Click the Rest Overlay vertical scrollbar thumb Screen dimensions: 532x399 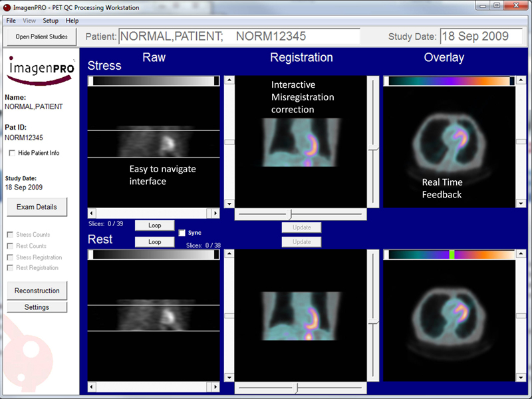pyautogui.click(x=521, y=316)
